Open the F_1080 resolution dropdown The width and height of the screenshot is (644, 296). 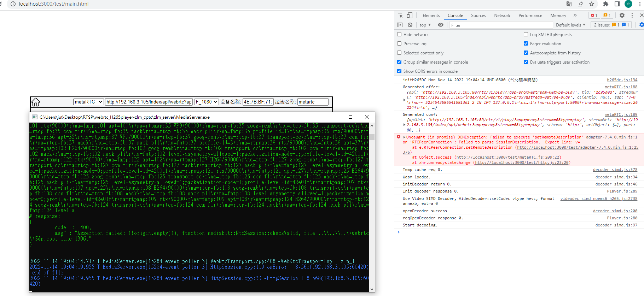point(207,102)
